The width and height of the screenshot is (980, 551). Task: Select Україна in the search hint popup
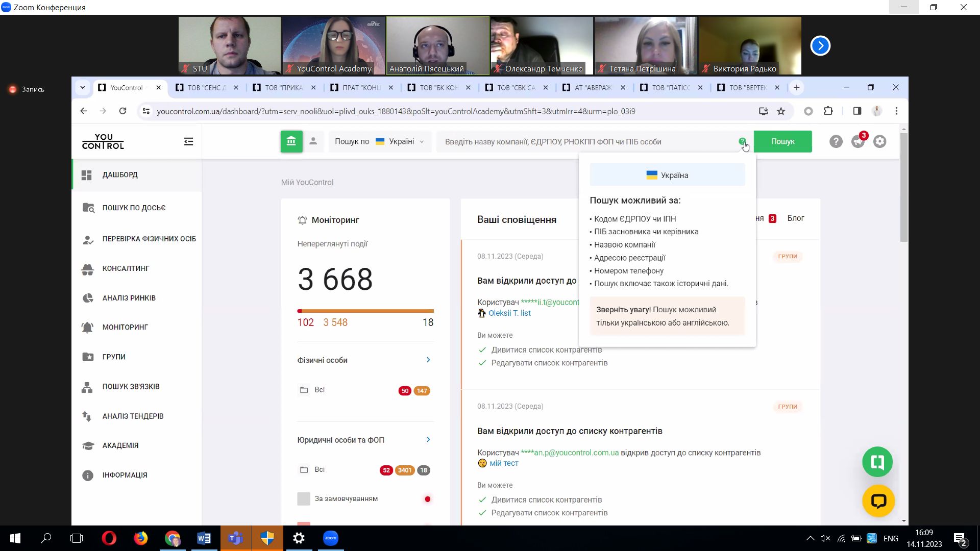tap(667, 175)
